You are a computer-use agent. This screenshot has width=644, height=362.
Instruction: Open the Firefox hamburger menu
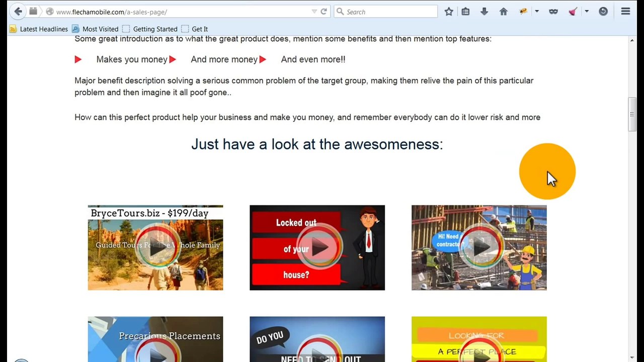pyautogui.click(x=625, y=12)
